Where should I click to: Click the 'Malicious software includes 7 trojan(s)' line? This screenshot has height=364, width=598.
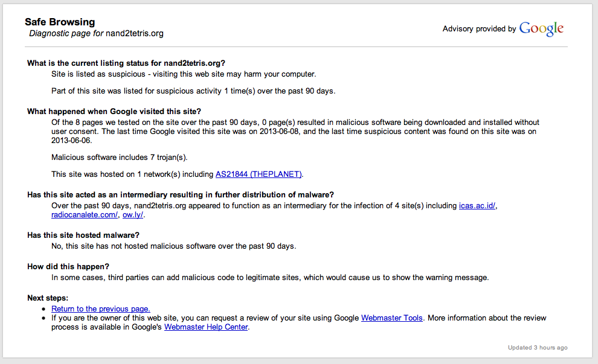click(x=120, y=158)
